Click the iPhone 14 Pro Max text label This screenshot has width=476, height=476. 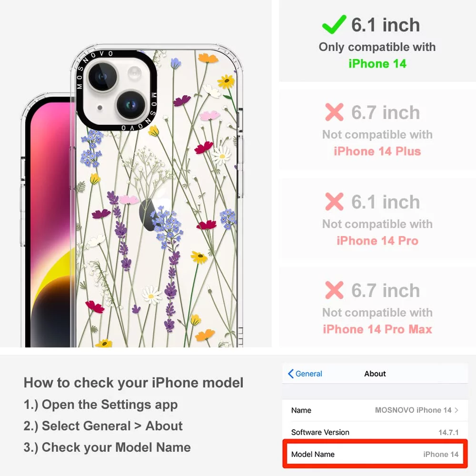pos(377,329)
